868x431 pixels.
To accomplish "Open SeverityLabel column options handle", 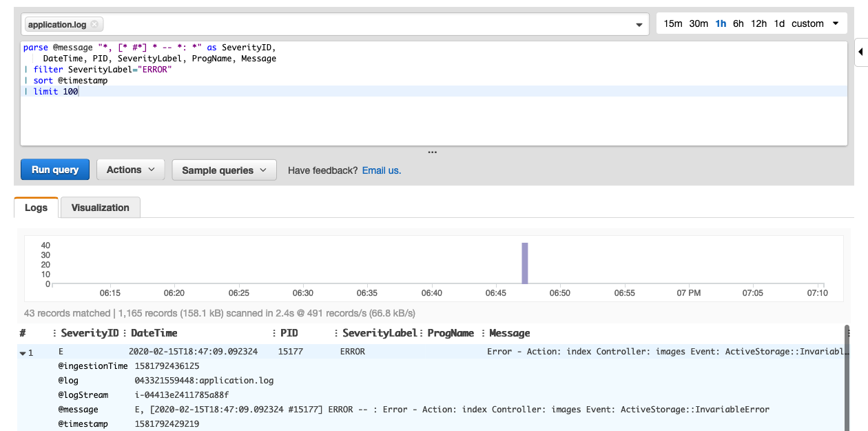I will click(x=336, y=333).
